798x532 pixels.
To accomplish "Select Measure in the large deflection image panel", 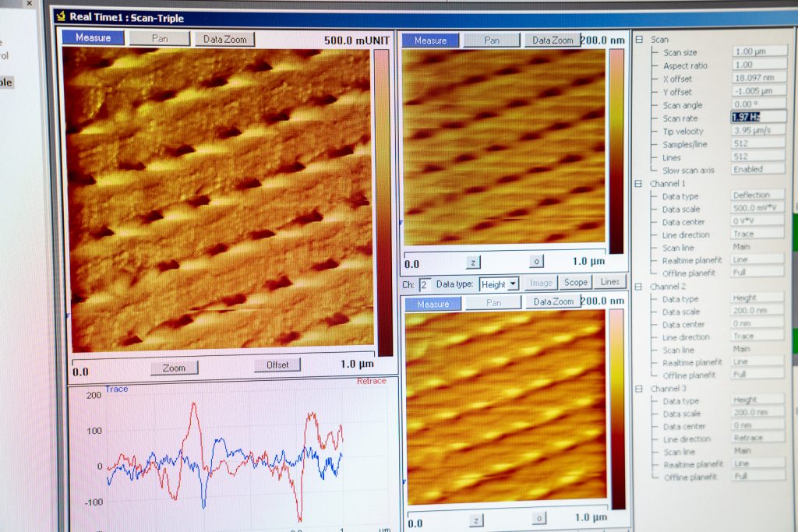I will click(x=94, y=37).
